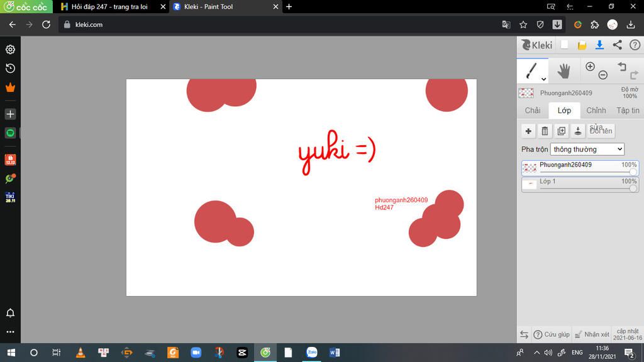Open Cốc Cốc sidebar settings gear
The image size is (644, 362).
tap(10, 49)
